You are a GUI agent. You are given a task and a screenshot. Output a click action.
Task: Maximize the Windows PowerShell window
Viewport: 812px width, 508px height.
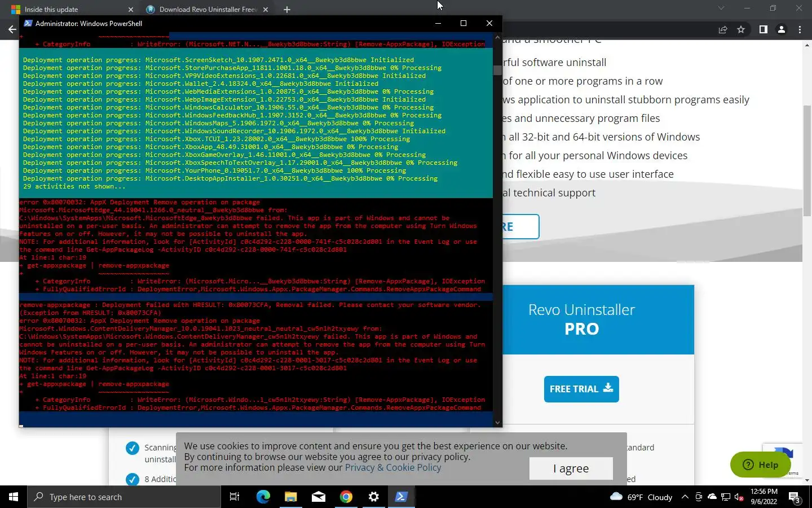coord(464,23)
